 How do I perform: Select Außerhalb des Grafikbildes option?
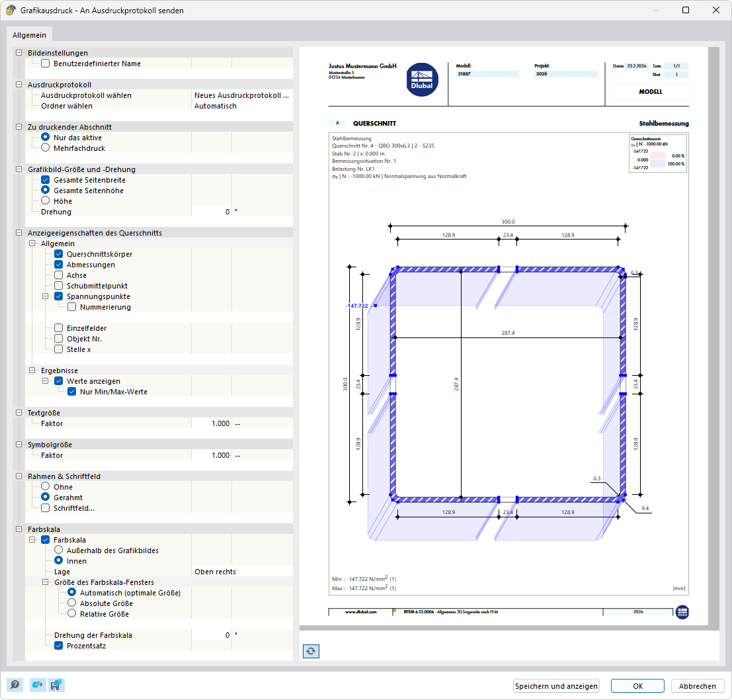click(x=58, y=550)
